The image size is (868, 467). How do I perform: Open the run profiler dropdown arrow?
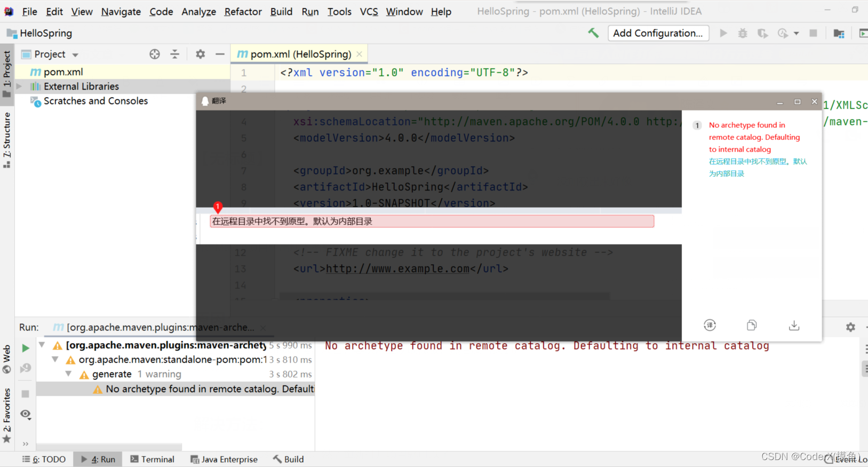pyautogui.click(x=796, y=33)
